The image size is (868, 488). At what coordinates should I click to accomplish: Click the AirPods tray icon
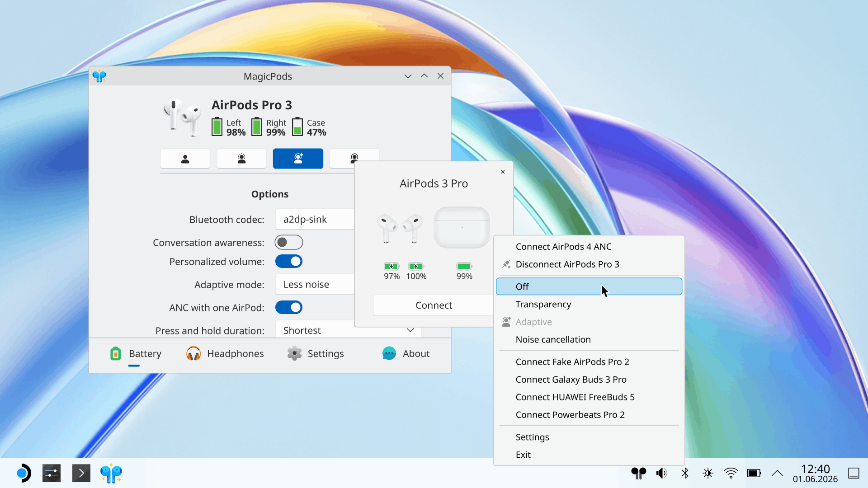coord(638,473)
